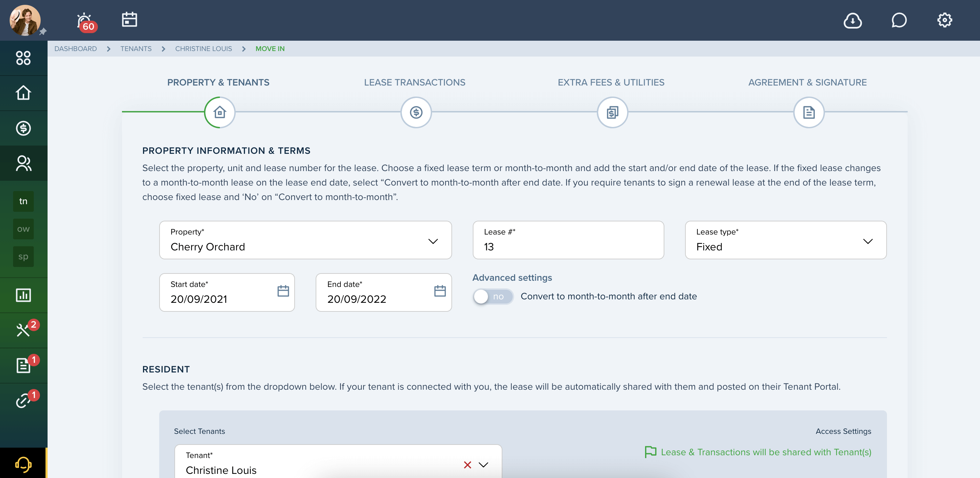Expand the Tenant dropdown chevron

coord(483,465)
